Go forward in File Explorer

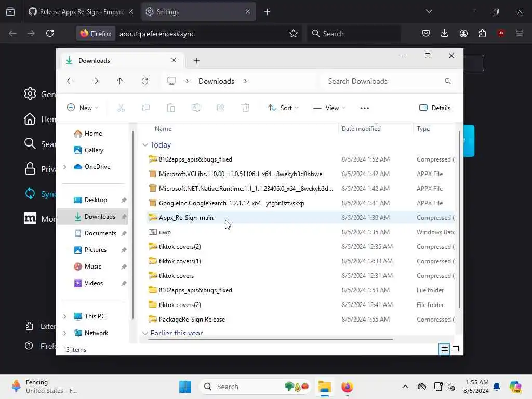[x=95, y=81]
